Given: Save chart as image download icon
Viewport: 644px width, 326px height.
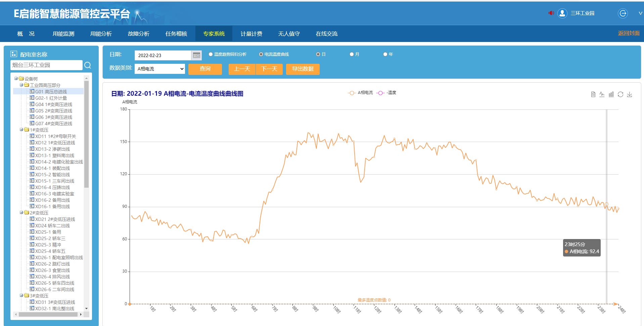Looking at the screenshot, I should (x=630, y=94).
